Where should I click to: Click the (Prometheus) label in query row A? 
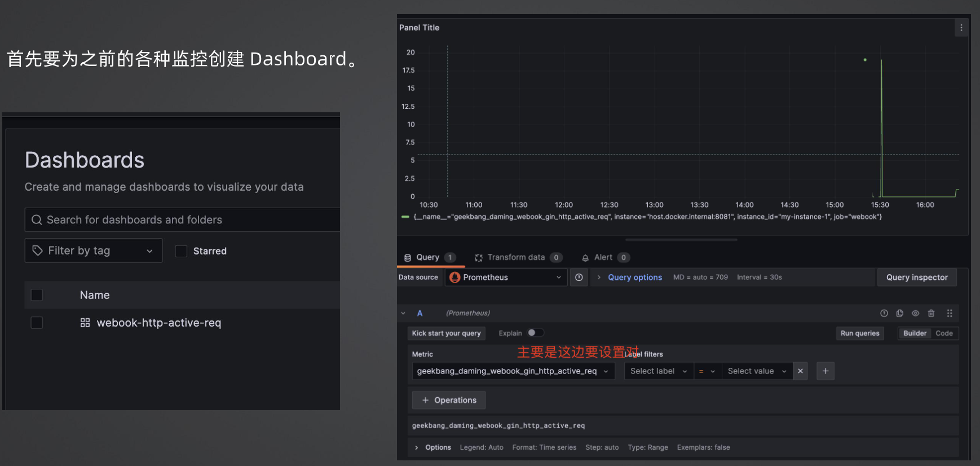click(x=468, y=313)
